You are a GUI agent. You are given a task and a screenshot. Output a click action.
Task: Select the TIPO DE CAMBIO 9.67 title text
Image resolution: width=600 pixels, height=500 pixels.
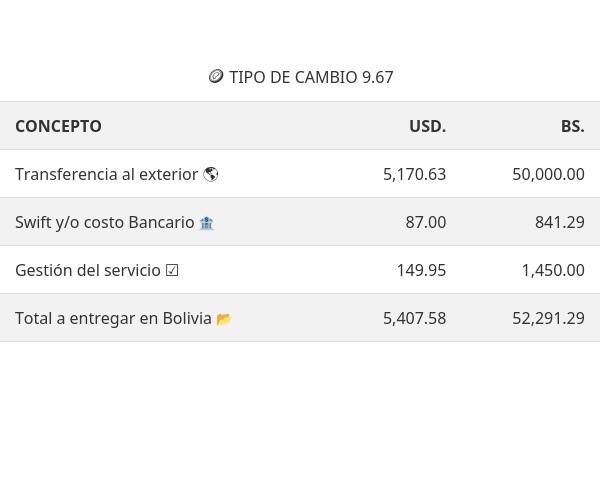pos(311,77)
